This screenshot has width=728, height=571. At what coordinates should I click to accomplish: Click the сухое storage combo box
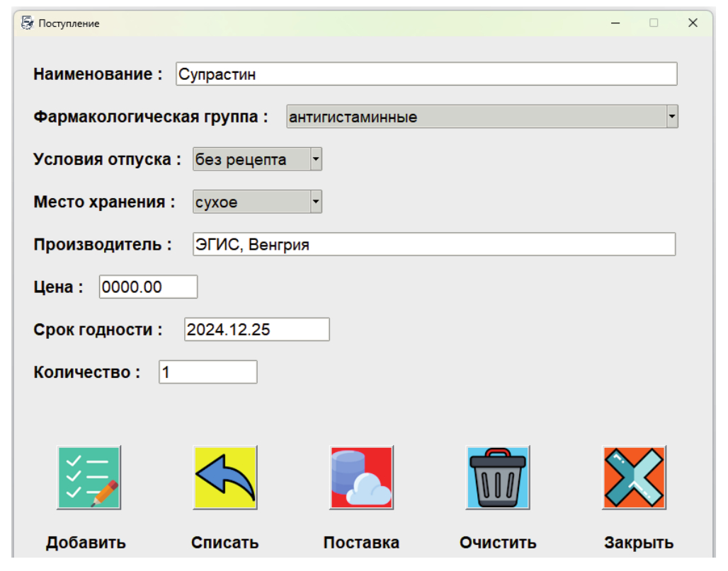coord(251,202)
